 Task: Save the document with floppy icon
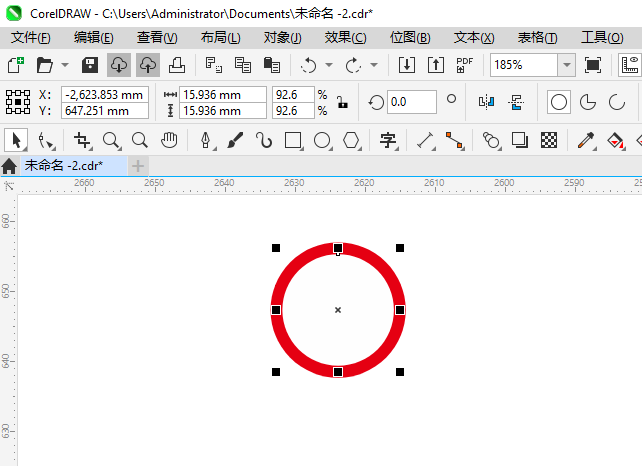(x=90, y=65)
